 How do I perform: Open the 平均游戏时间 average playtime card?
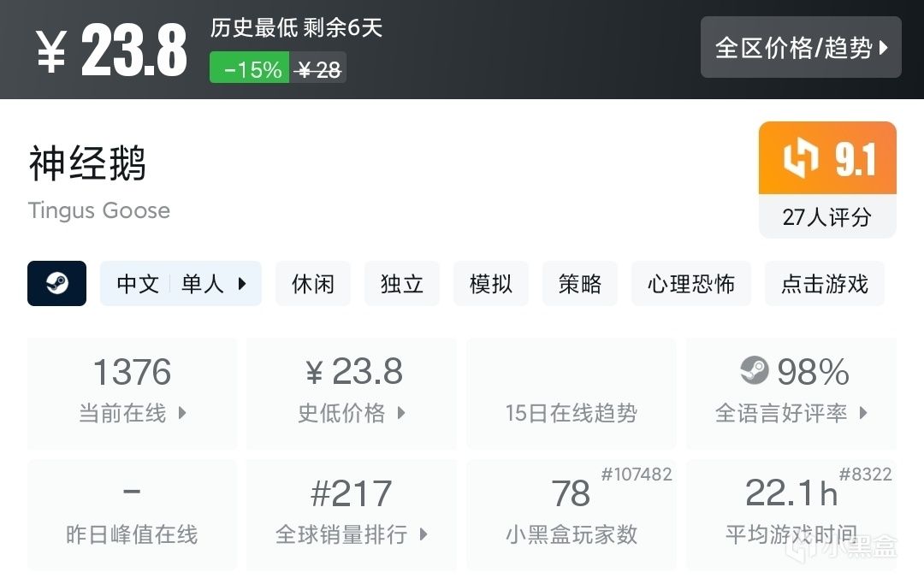pos(791,515)
